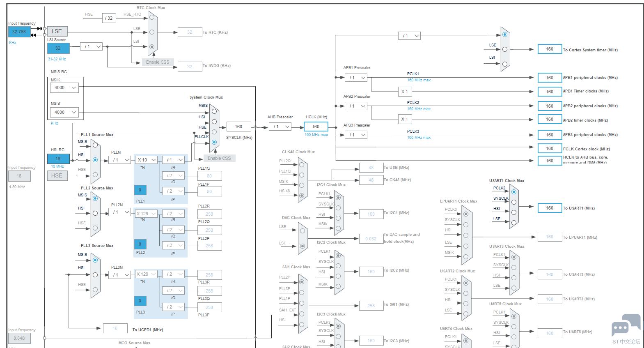
Task: Edit LSE input frequency 32.768 field
Action: click(x=19, y=32)
